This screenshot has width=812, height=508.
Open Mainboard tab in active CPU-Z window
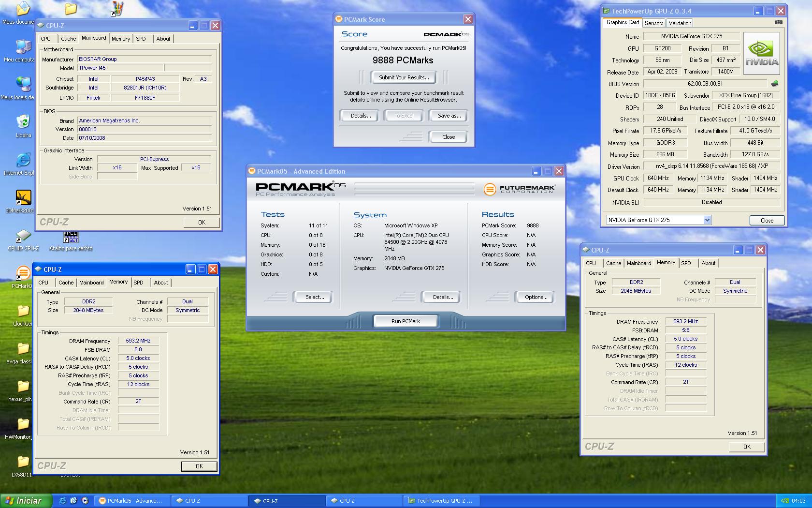(x=91, y=283)
